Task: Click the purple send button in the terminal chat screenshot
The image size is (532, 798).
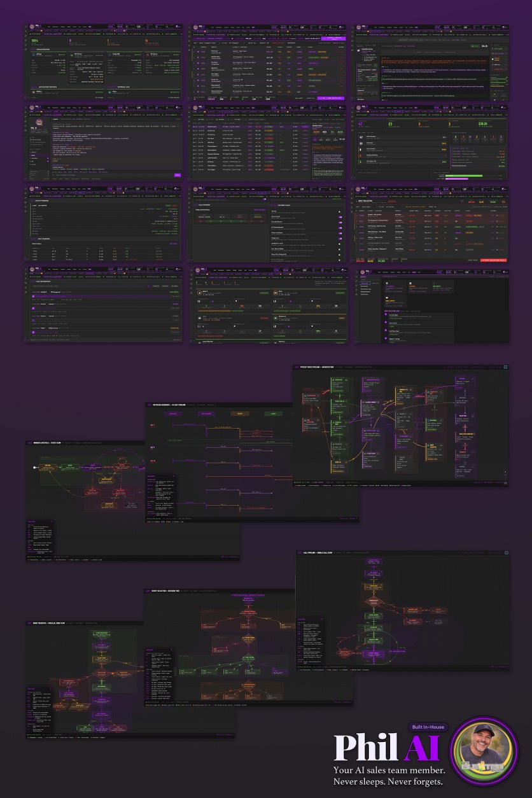Action: [177, 174]
